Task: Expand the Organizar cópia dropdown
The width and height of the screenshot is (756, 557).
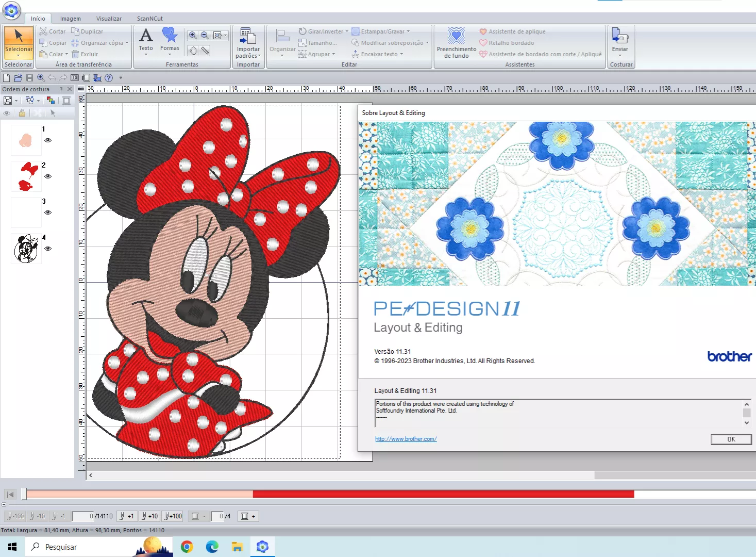Action: [x=127, y=43]
